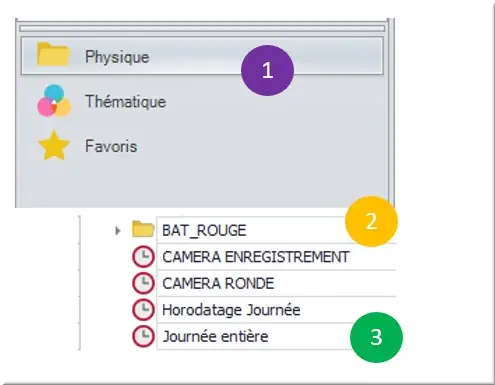495x385 pixels.
Task: Select the Physique view entry
Action: coord(202,56)
